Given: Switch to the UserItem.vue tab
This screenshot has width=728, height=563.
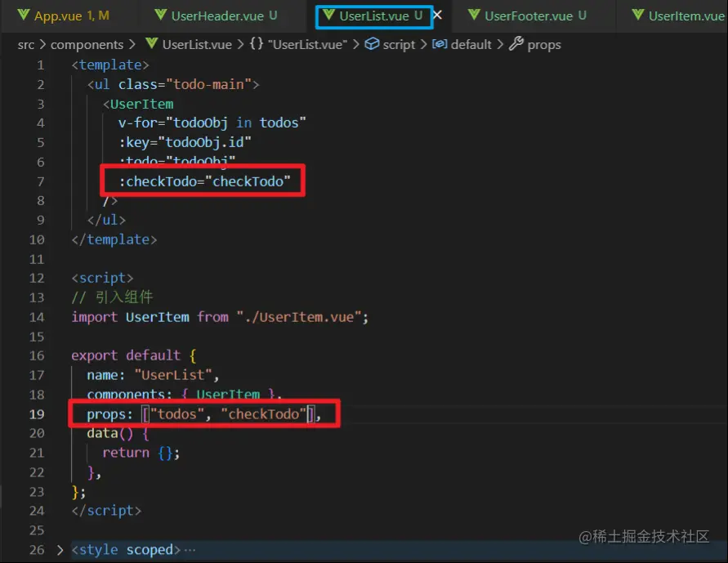Looking at the screenshot, I should [x=679, y=16].
